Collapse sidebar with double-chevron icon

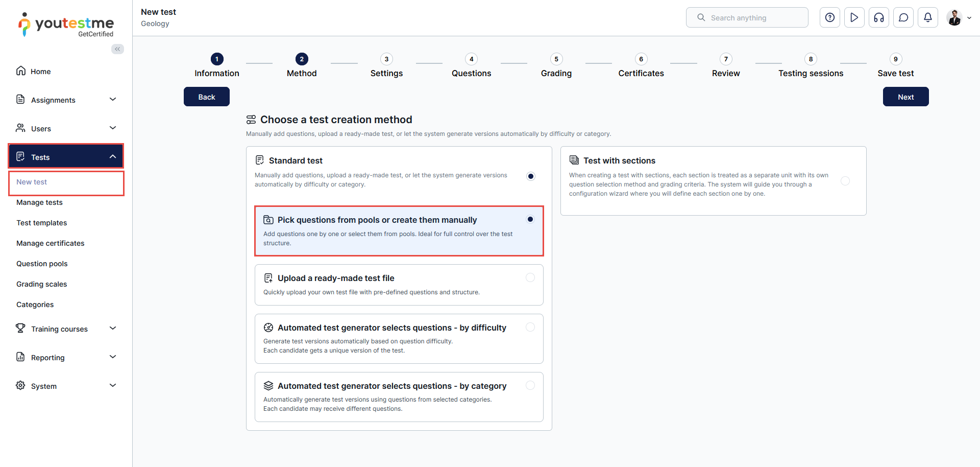click(x=117, y=49)
